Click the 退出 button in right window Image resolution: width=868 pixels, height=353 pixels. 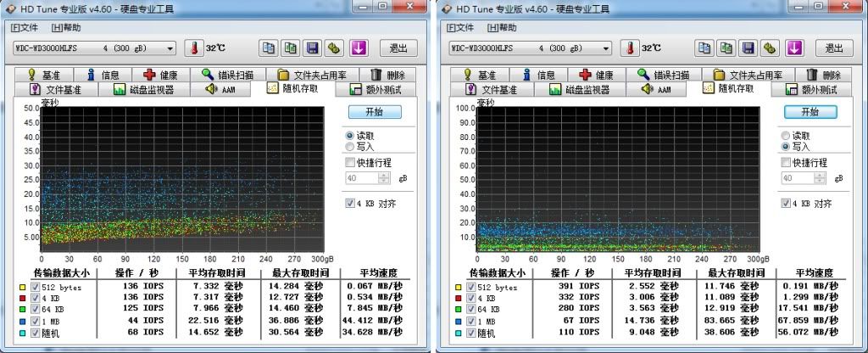point(834,48)
